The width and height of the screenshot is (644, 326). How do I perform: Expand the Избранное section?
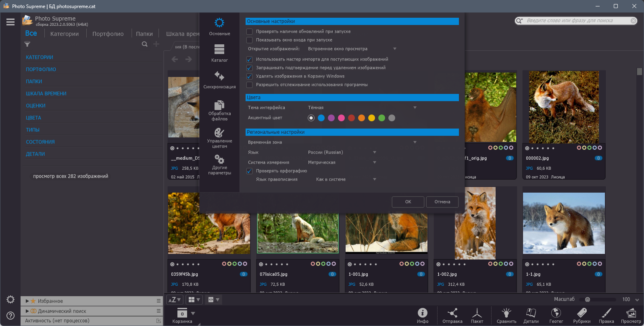pyautogui.click(x=27, y=301)
